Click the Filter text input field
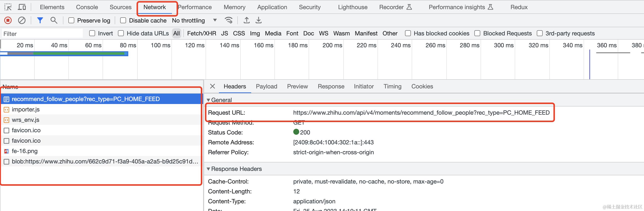Image resolution: width=644 pixels, height=211 pixels. (x=42, y=33)
